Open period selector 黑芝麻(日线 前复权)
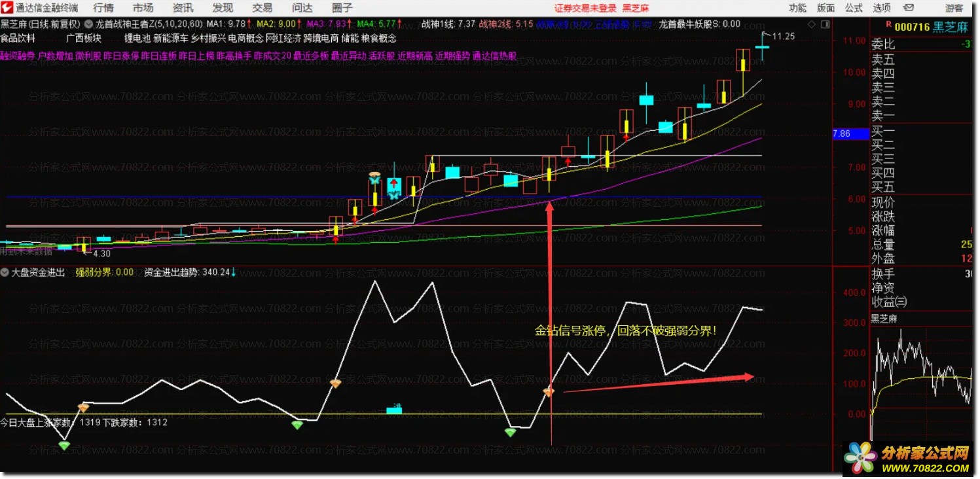 pyautogui.click(x=41, y=24)
